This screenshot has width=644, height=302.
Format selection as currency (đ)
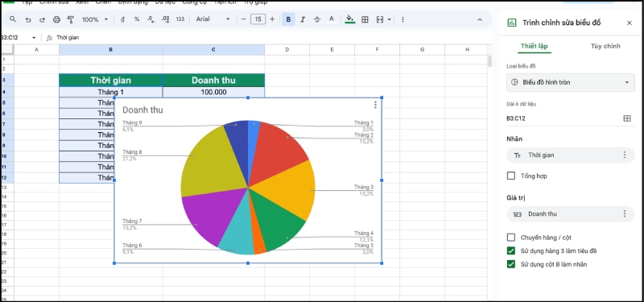coord(122,19)
